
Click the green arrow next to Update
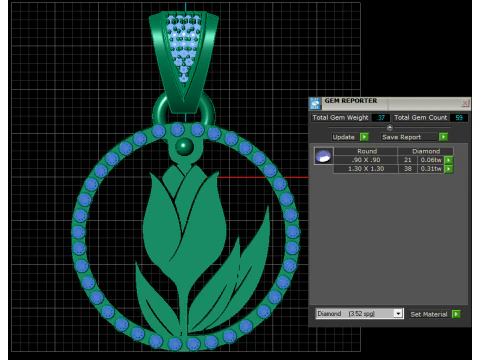tap(364, 137)
